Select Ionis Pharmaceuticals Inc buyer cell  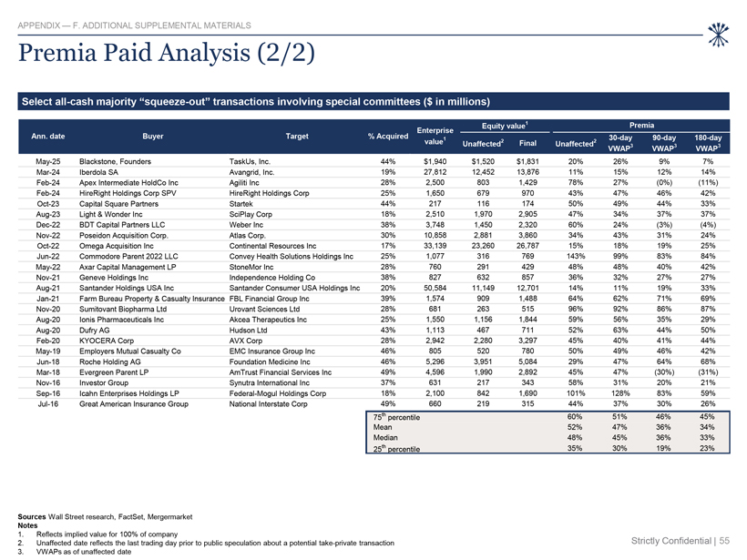tap(121, 320)
